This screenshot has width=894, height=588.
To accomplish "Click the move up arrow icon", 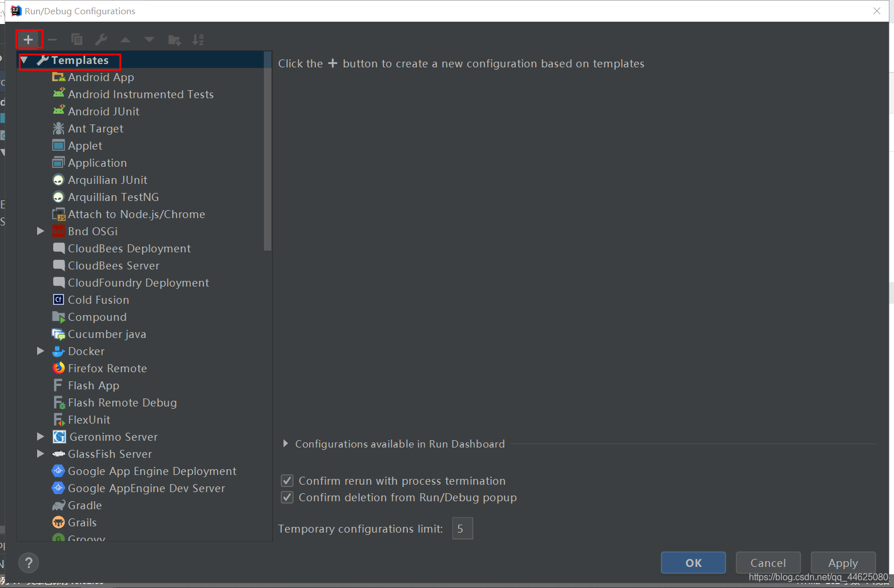I will [x=125, y=39].
